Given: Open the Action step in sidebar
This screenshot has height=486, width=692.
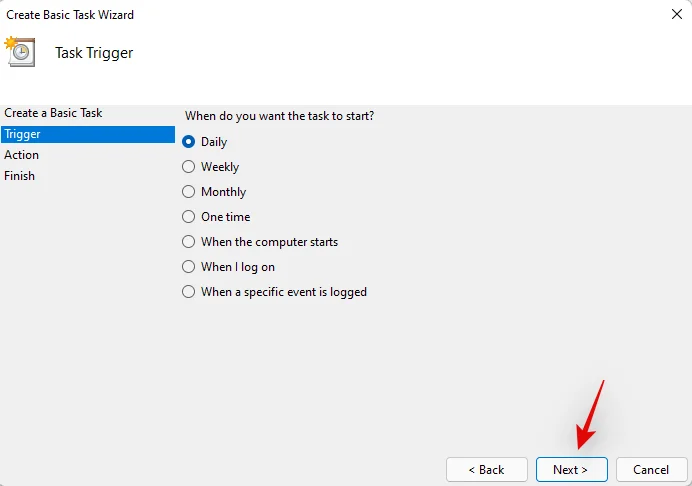Looking at the screenshot, I should point(22,155).
